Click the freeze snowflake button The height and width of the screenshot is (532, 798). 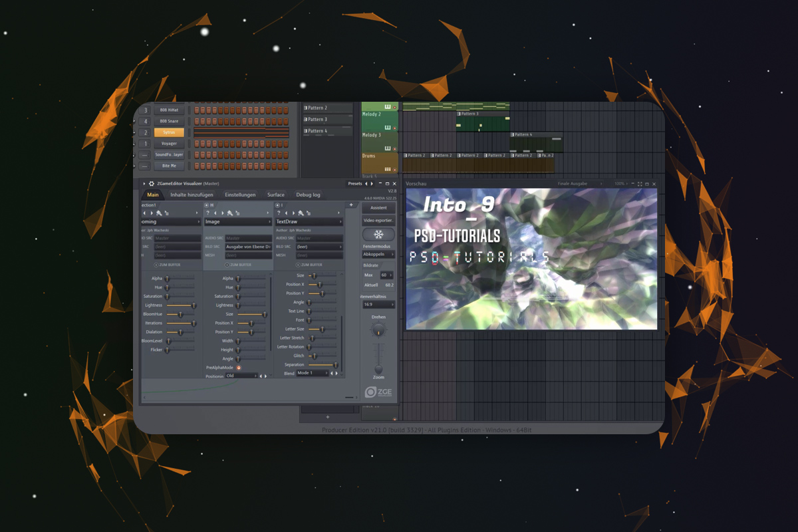[x=378, y=235]
